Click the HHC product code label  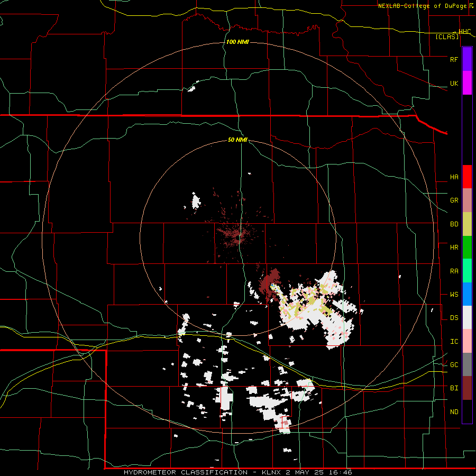point(464,32)
